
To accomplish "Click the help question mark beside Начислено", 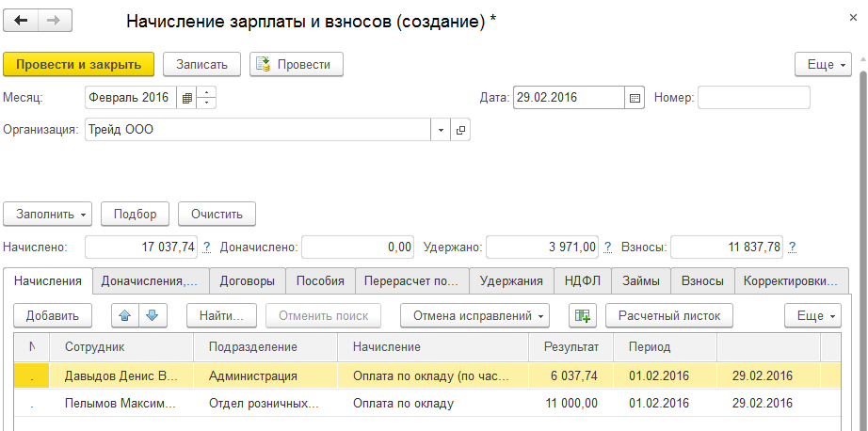I will click(x=206, y=247).
